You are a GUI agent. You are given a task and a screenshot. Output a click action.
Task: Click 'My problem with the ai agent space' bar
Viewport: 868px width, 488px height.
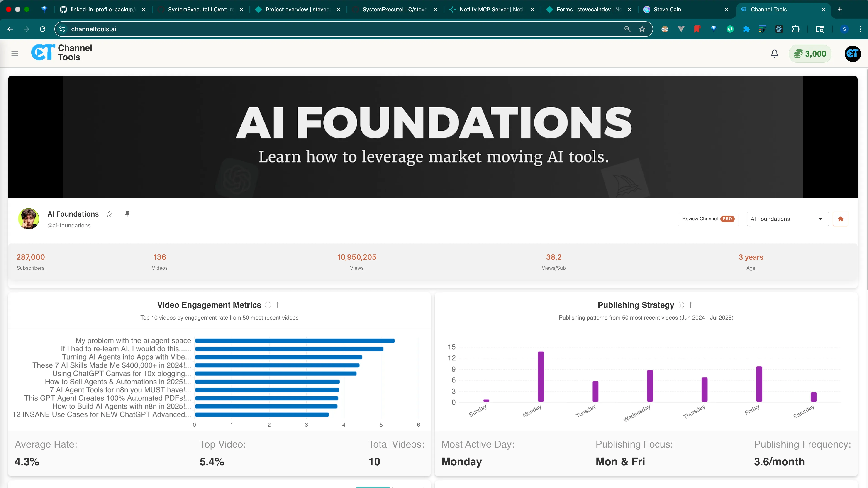coord(295,341)
